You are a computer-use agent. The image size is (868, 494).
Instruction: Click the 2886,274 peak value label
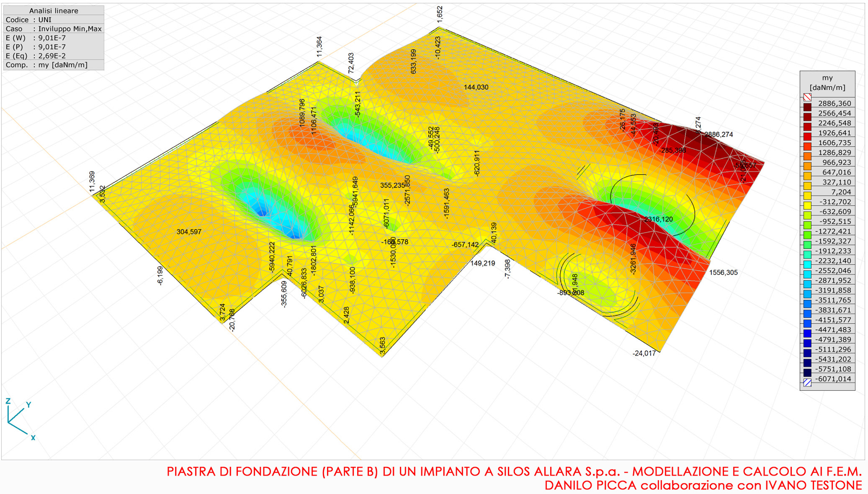point(718,135)
